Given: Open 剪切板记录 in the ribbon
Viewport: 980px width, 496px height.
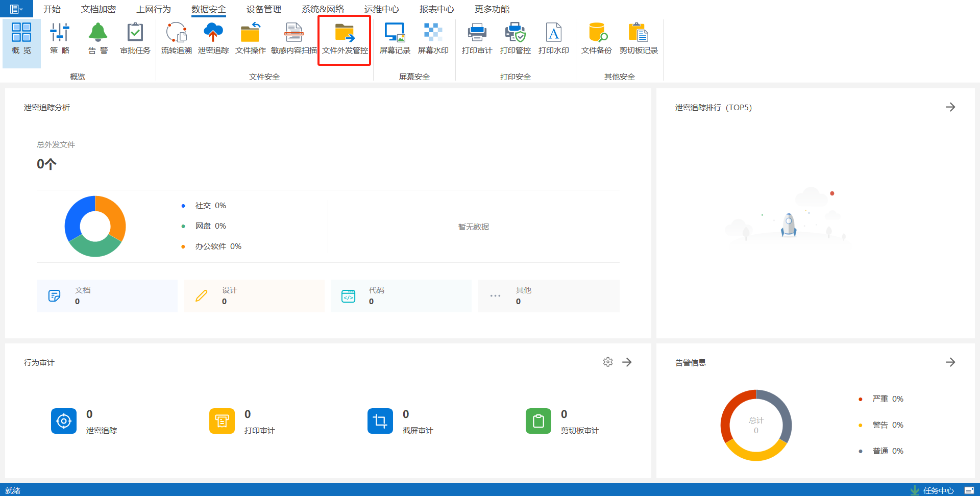Looking at the screenshot, I should [638, 33].
